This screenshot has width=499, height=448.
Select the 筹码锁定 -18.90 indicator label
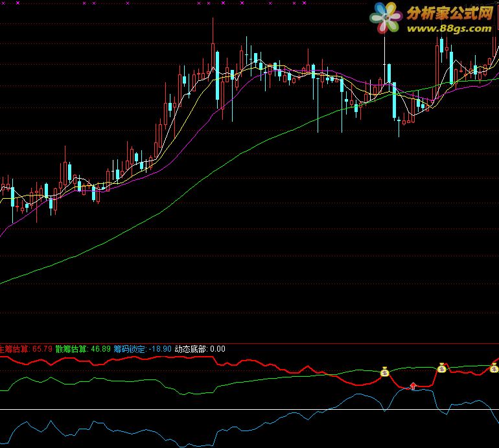tap(143, 349)
